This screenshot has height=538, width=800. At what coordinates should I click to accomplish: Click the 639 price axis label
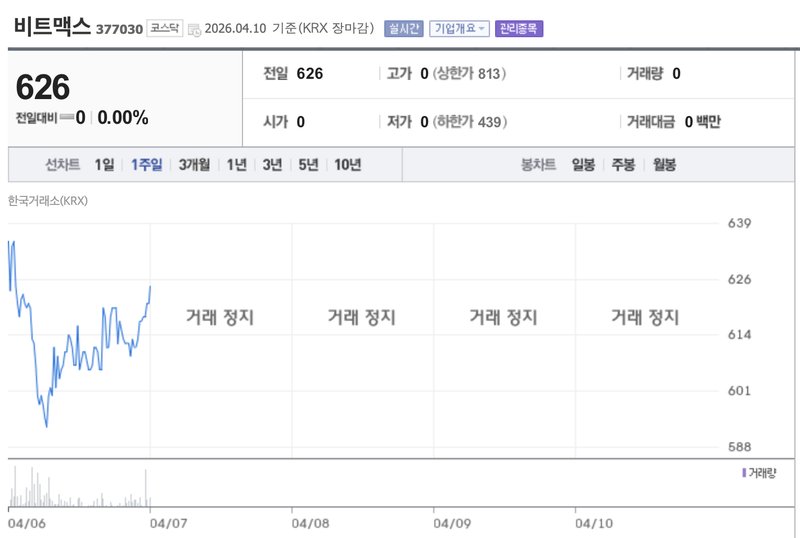pos(739,224)
